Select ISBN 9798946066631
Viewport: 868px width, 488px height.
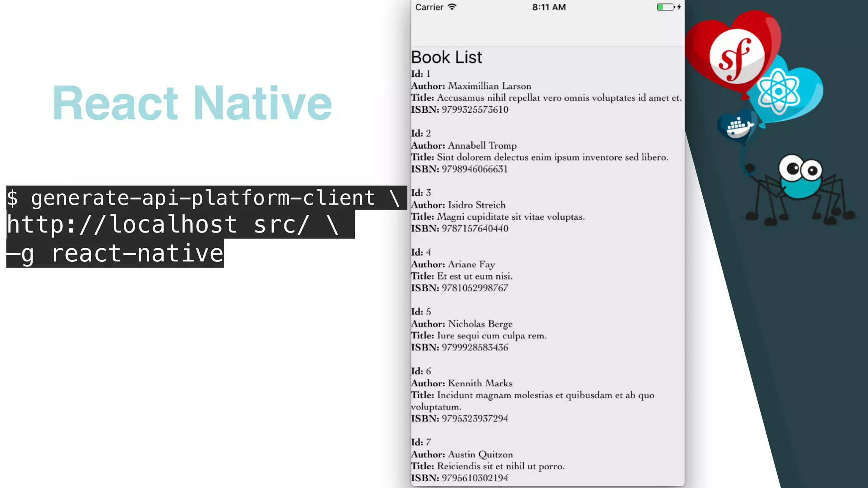459,169
